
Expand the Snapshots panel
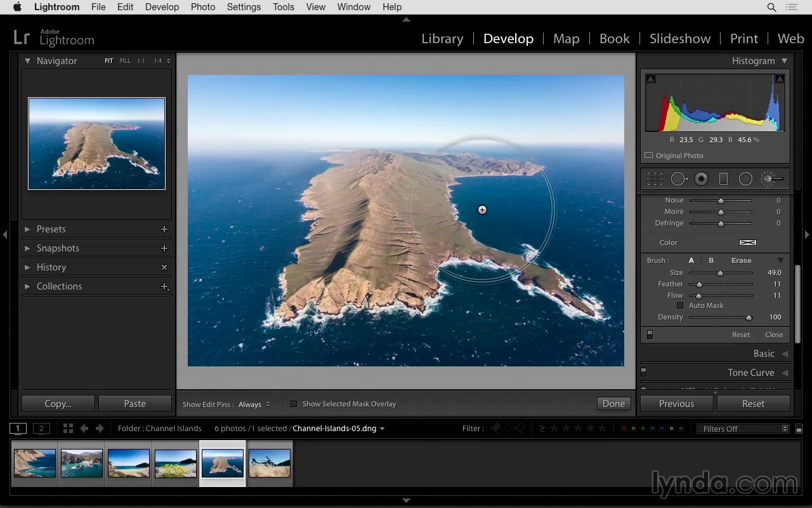tap(27, 248)
